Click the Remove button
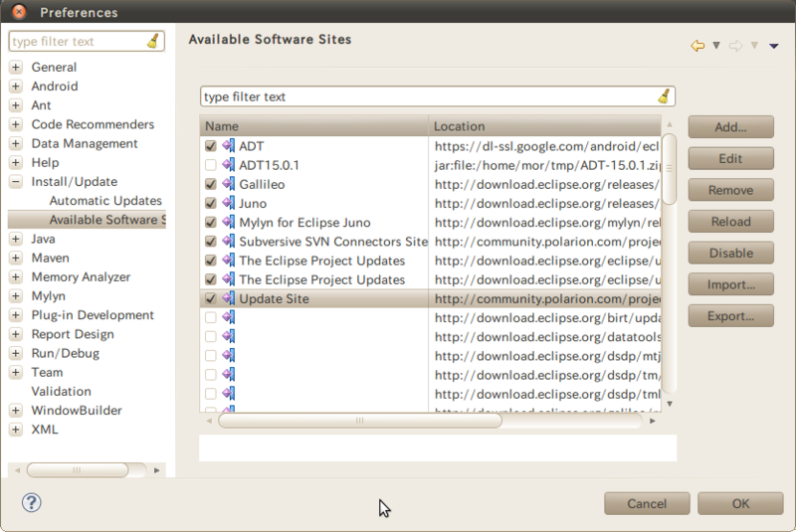 tap(731, 190)
